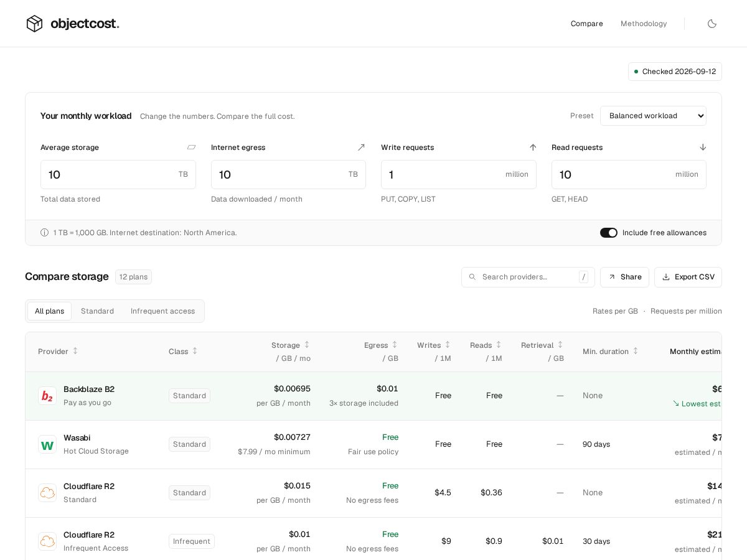Sort by Writes column arrows
The height and width of the screenshot is (560, 747).
(447, 345)
